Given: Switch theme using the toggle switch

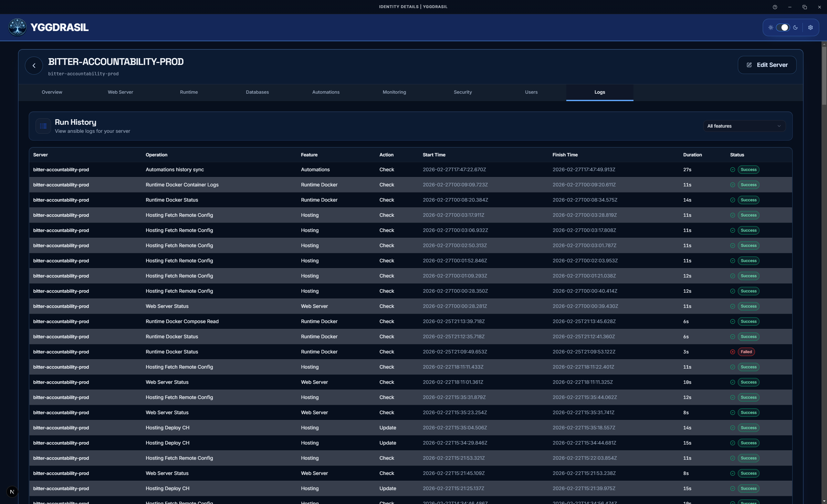Looking at the screenshot, I should [x=783, y=27].
